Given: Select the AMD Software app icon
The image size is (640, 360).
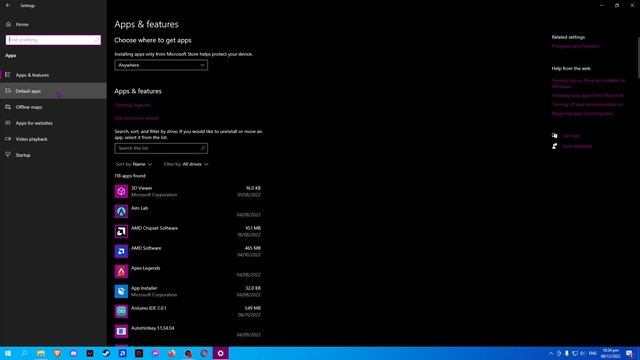Looking at the screenshot, I should pyautogui.click(x=121, y=251).
